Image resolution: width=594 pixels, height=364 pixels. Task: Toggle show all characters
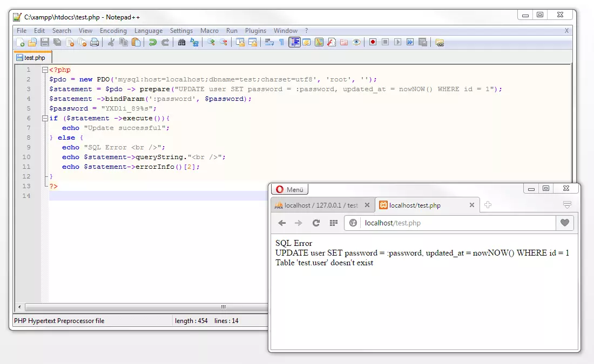tap(282, 42)
